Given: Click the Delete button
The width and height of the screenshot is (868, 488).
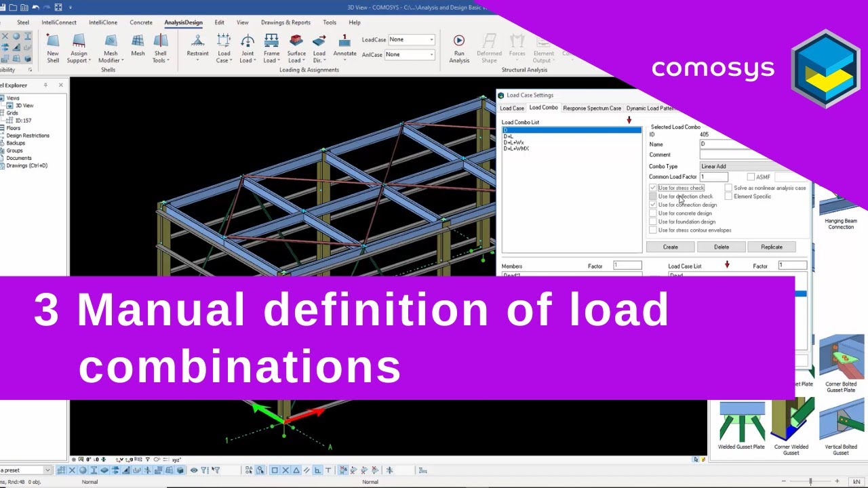Looking at the screenshot, I should (x=722, y=247).
